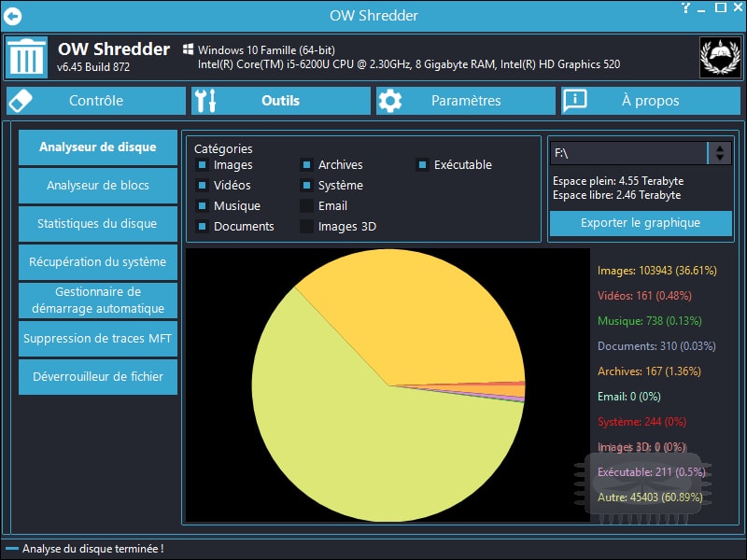747x560 pixels.
Task: Click the Catégories group label
Action: 223,148
